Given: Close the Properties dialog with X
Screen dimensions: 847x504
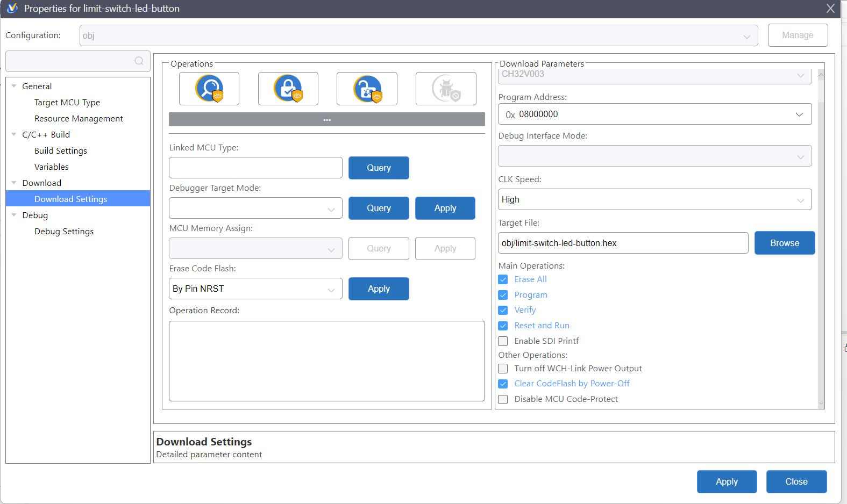Looking at the screenshot, I should pyautogui.click(x=831, y=9).
